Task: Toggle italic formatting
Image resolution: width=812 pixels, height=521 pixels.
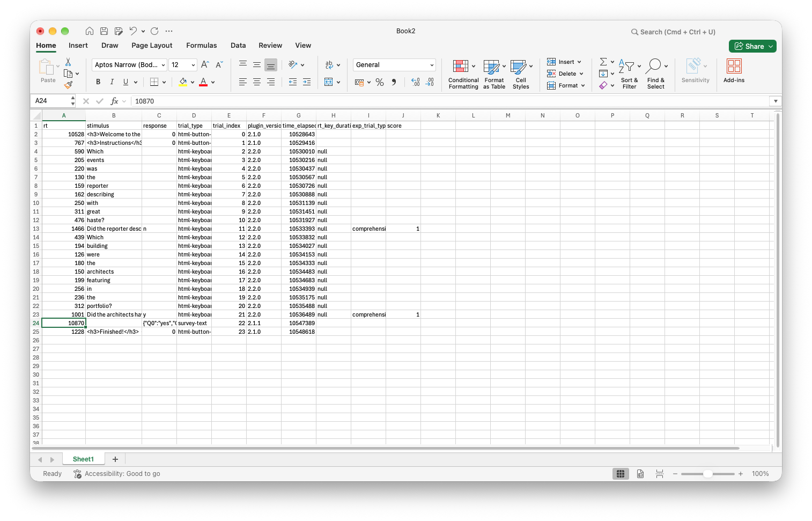Action: point(112,82)
